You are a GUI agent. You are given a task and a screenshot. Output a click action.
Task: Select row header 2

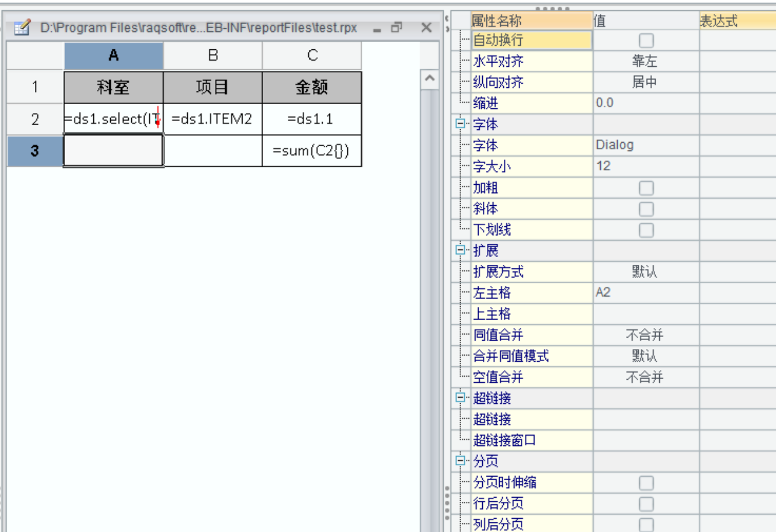tap(35, 119)
